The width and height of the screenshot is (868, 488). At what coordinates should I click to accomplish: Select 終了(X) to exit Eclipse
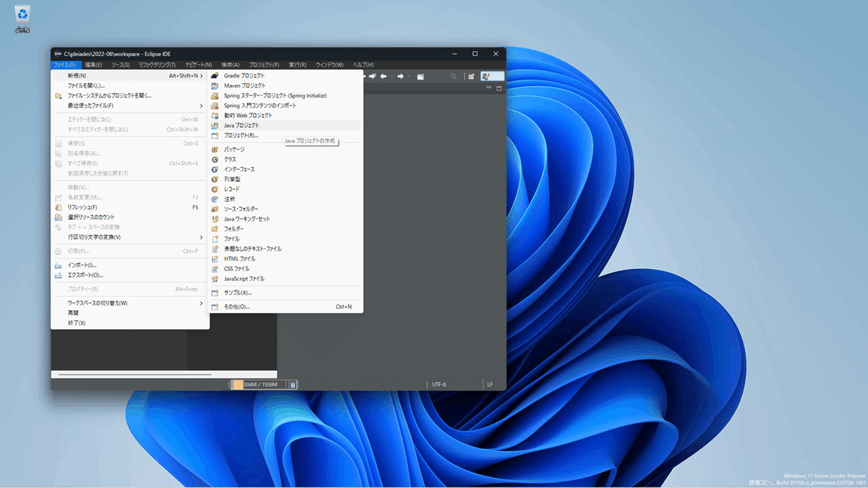pyautogui.click(x=130, y=323)
